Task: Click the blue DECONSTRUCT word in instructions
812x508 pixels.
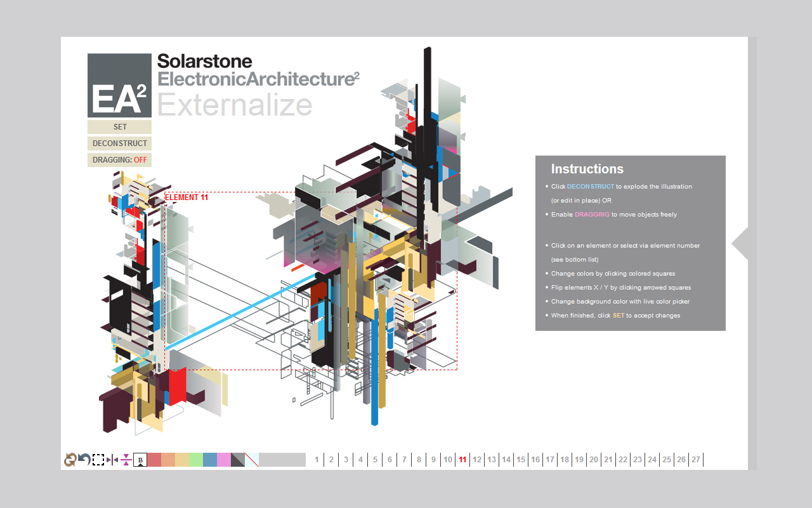Action: coord(591,187)
